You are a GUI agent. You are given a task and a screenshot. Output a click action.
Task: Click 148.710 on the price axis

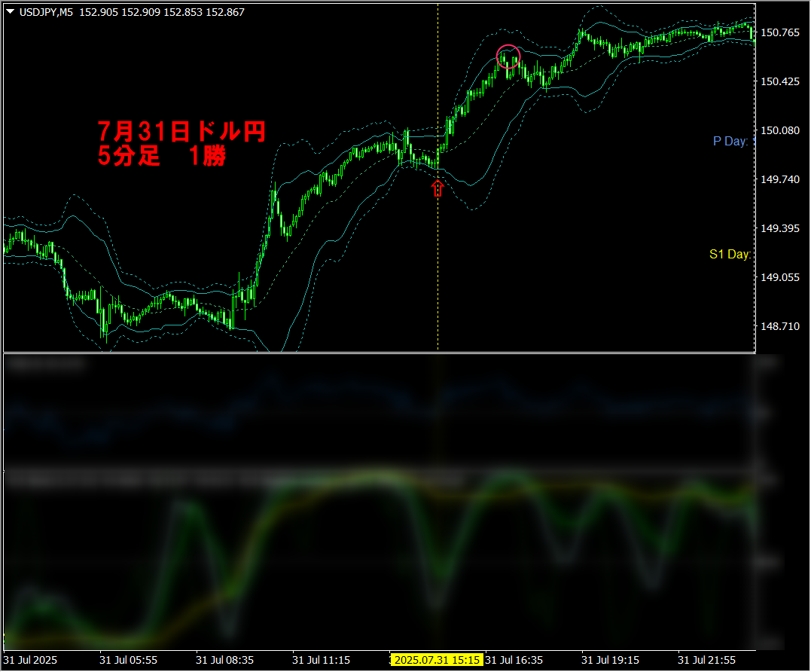point(780,326)
